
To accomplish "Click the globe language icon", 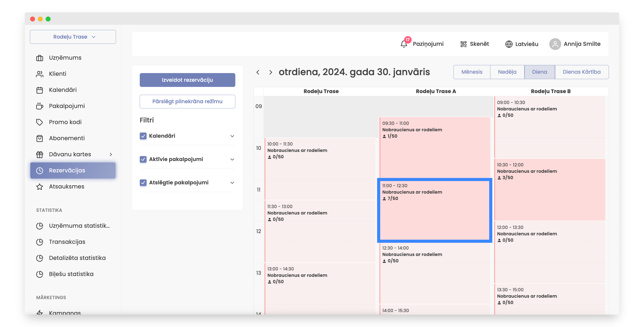I will coord(509,44).
